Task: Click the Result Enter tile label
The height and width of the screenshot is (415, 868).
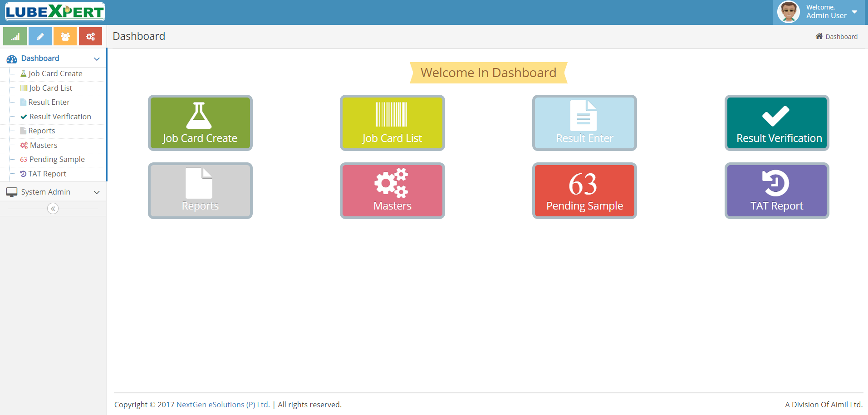Action: pyautogui.click(x=584, y=138)
